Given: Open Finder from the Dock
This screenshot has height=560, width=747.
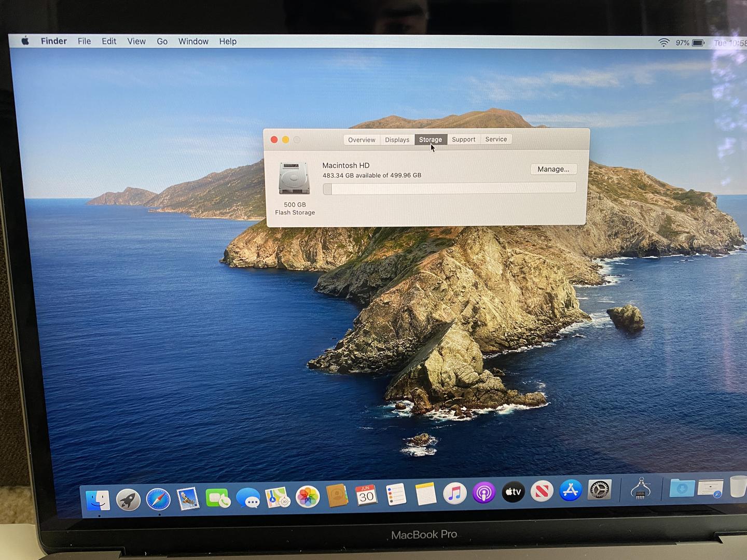Looking at the screenshot, I should (x=98, y=500).
